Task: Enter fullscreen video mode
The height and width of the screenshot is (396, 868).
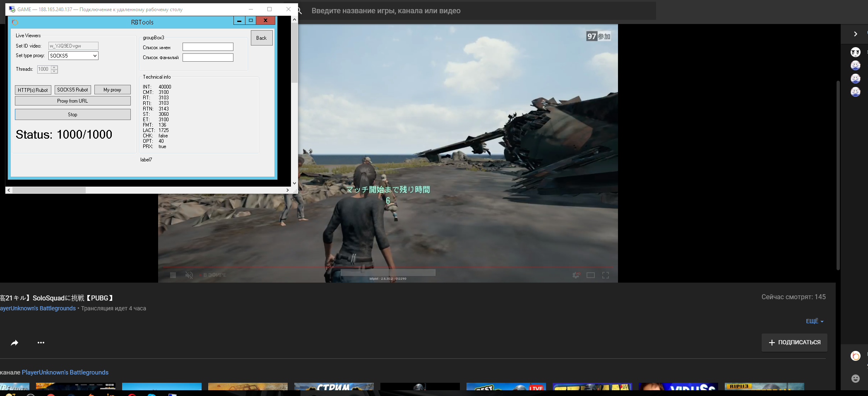Action: click(x=606, y=275)
